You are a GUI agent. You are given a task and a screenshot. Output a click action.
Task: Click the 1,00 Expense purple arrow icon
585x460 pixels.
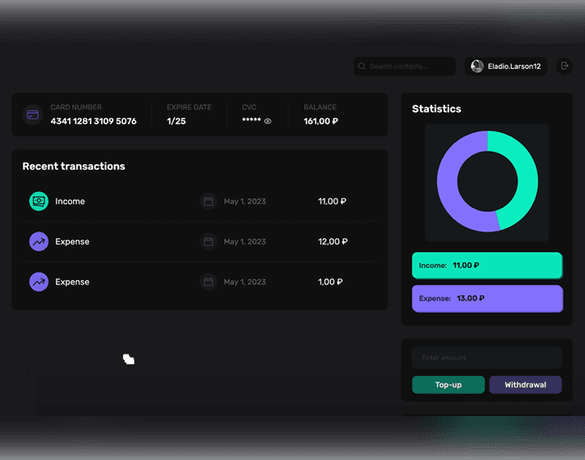tap(39, 282)
